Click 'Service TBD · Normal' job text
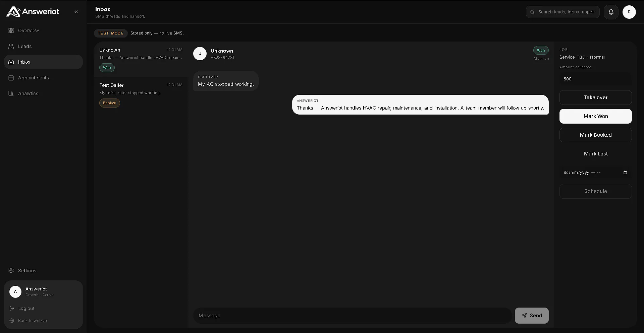 pyautogui.click(x=582, y=57)
